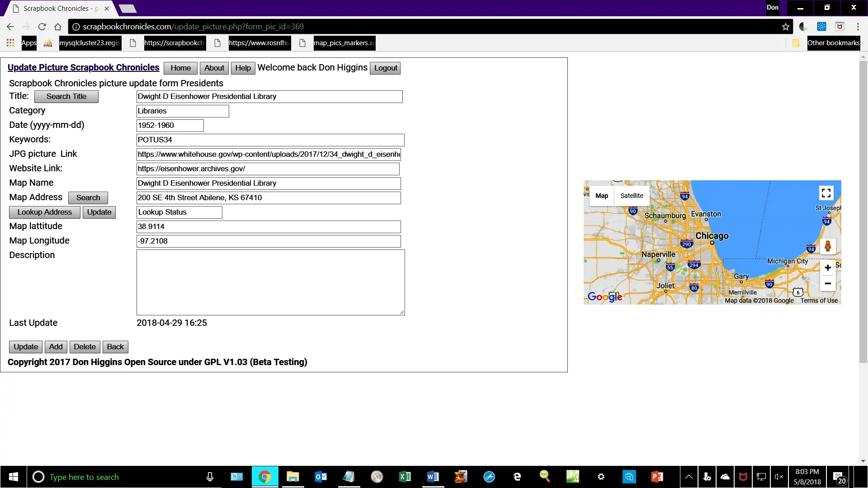Follow the Update Picture Scrapbook Chronicles link
Image resolution: width=868 pixels, height=488 pixels.
(83, 67)
